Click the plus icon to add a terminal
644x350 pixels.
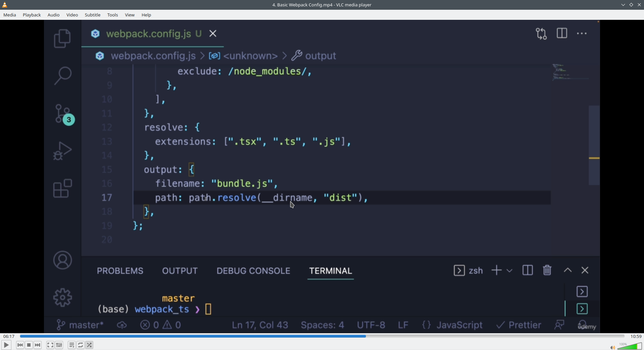tap(496, 270)
